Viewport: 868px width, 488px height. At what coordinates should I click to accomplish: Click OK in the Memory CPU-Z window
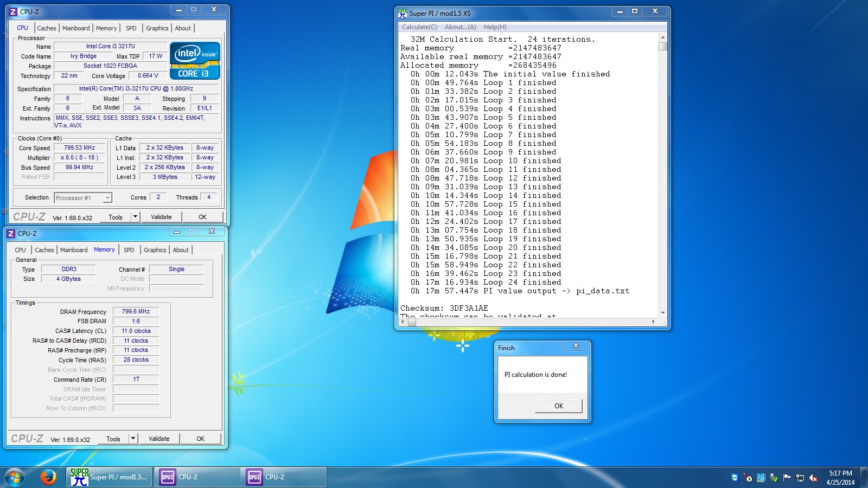[200, 439]
